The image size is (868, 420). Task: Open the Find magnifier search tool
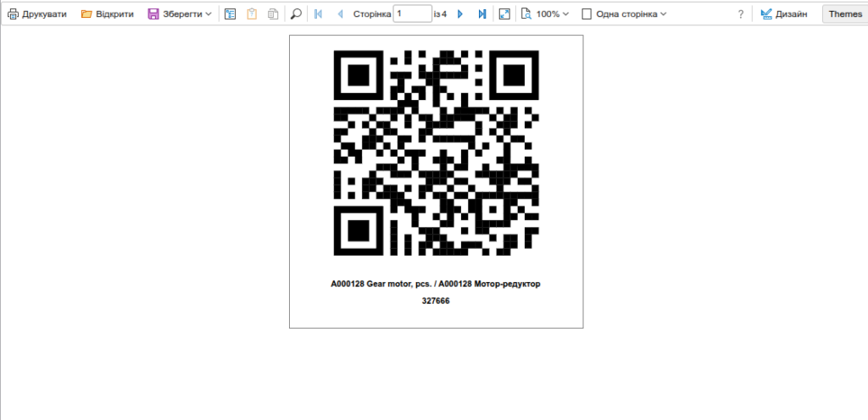click(x=296, y=14)
